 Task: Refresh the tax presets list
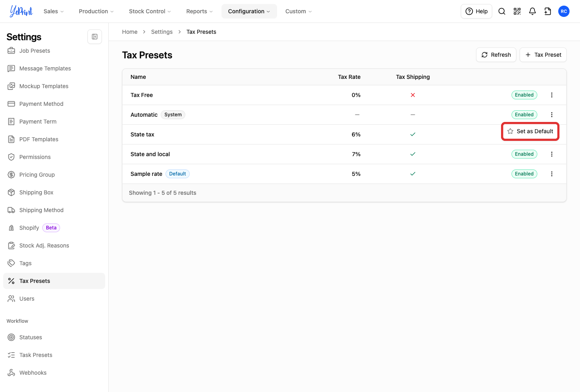click(x=496, y=55)
